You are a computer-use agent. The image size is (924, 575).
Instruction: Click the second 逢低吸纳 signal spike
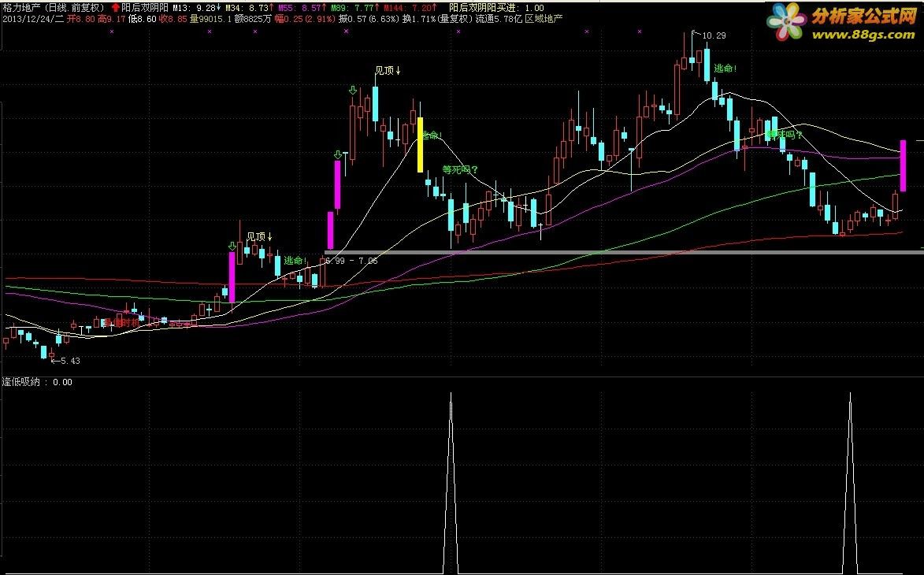(x=850, y=483)
